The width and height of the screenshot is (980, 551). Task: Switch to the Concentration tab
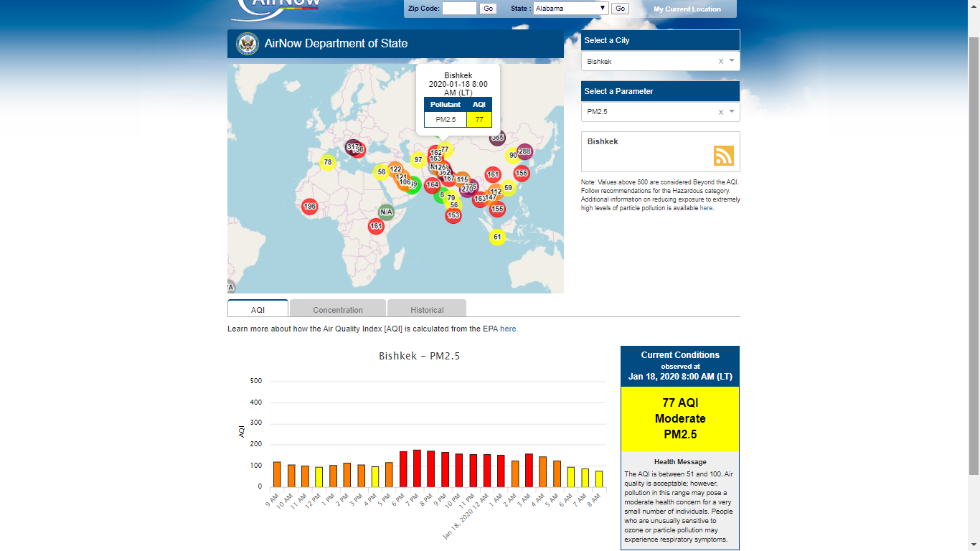(338, 310)
